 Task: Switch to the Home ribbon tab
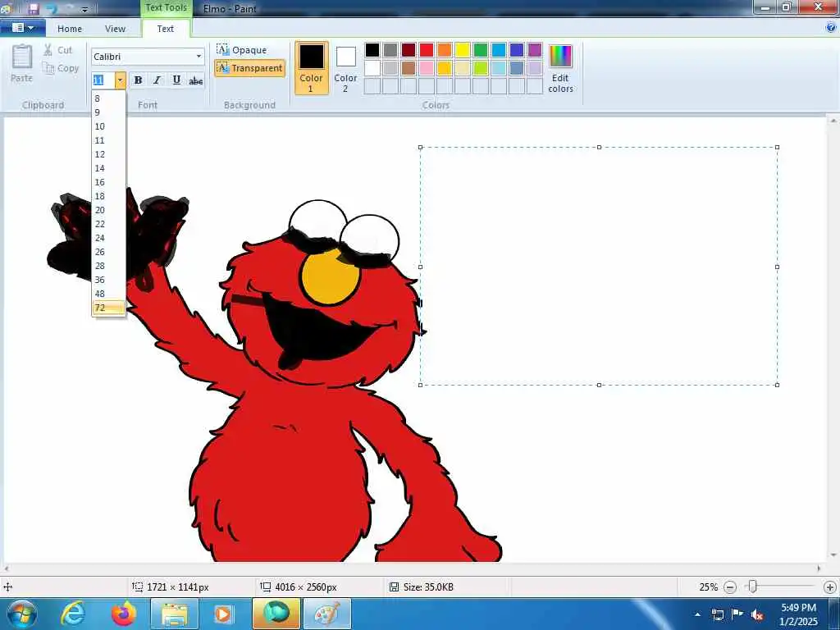point(70,29)
